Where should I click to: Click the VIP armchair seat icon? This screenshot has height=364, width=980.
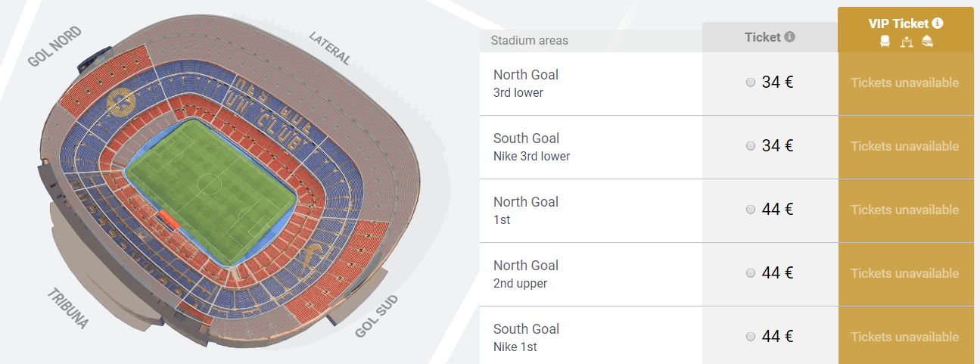(x=885, y=42)
